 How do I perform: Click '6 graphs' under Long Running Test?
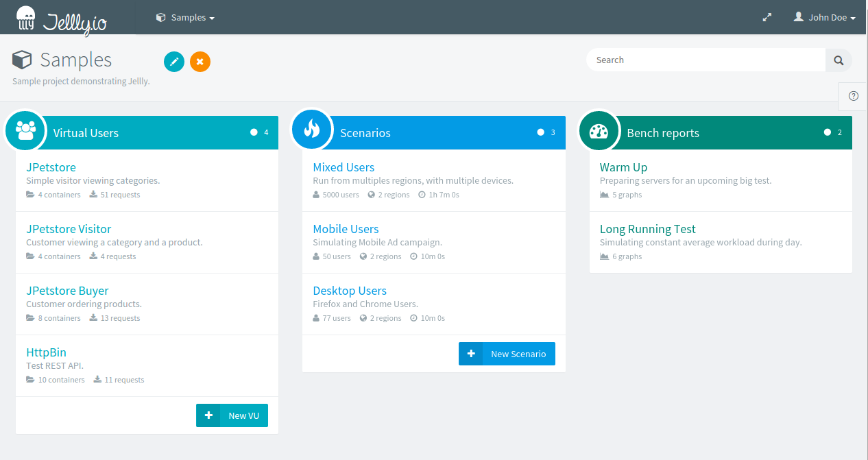click(x=627, y=256)
